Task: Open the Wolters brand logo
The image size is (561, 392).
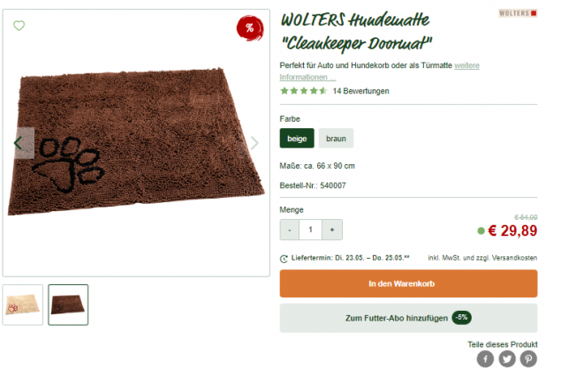Action: point(518,13)
